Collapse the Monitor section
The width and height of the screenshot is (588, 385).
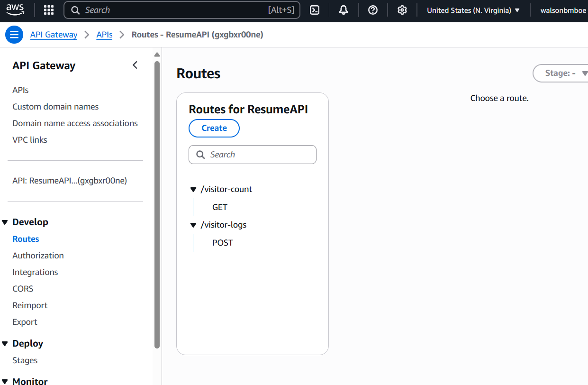click(x=5, y=382)
